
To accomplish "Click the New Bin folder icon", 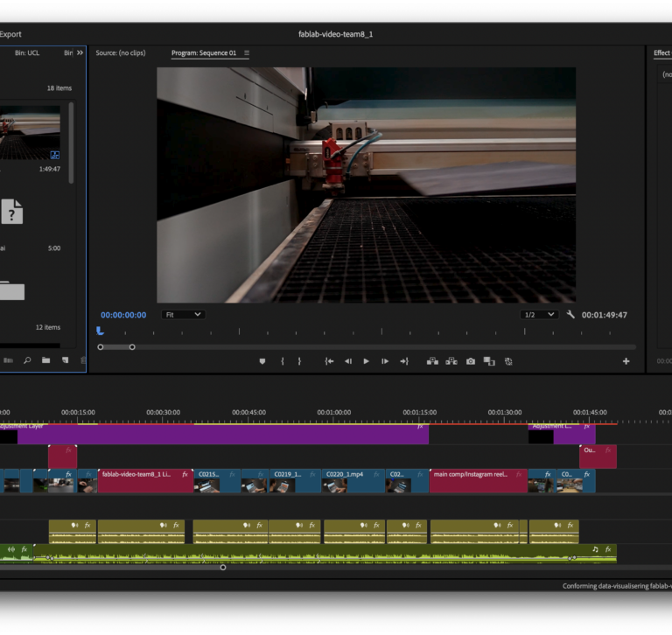I will coord(46,360).
